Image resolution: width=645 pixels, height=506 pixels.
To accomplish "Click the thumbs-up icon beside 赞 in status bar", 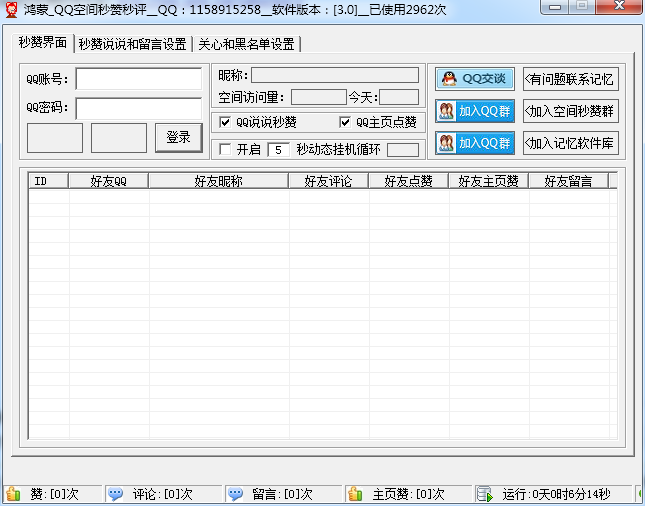I will click(x=13, y=494).
